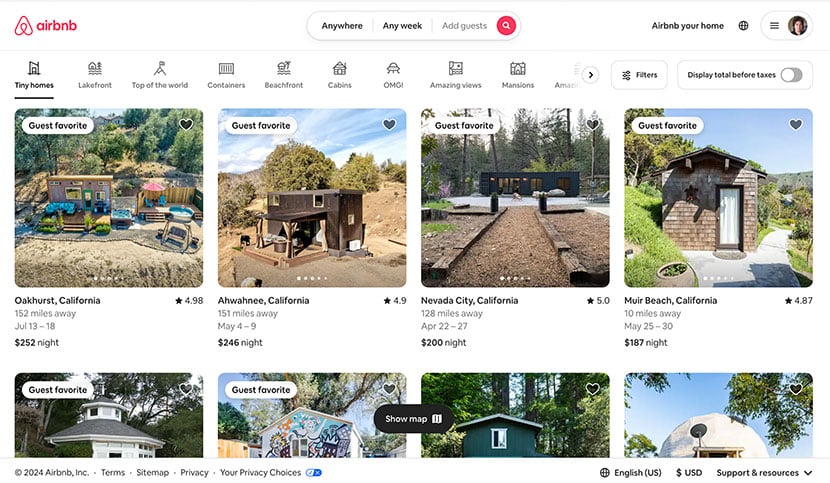
Task: Save Muir Beach listing to wishlist
Action: coord(796,125)
